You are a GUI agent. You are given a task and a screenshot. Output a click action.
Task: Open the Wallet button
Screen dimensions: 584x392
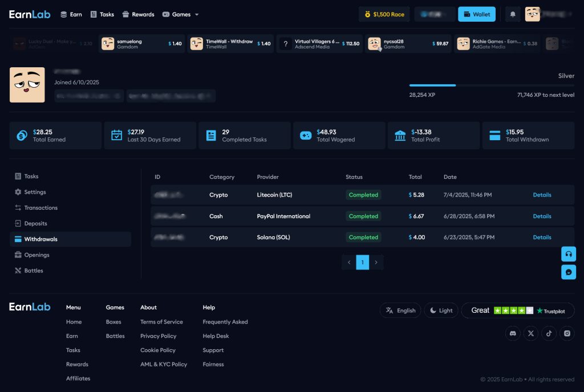[x=477, y=14]
